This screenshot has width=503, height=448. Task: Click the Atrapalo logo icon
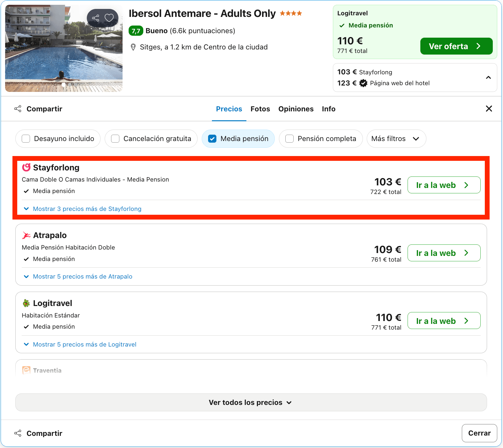(x=26, y=235)
